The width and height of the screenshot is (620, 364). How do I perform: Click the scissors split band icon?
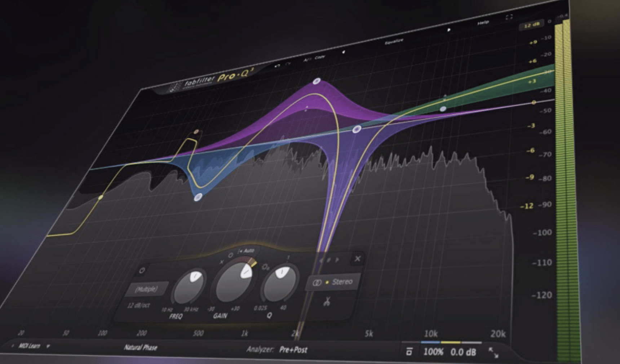pos(327,301)
